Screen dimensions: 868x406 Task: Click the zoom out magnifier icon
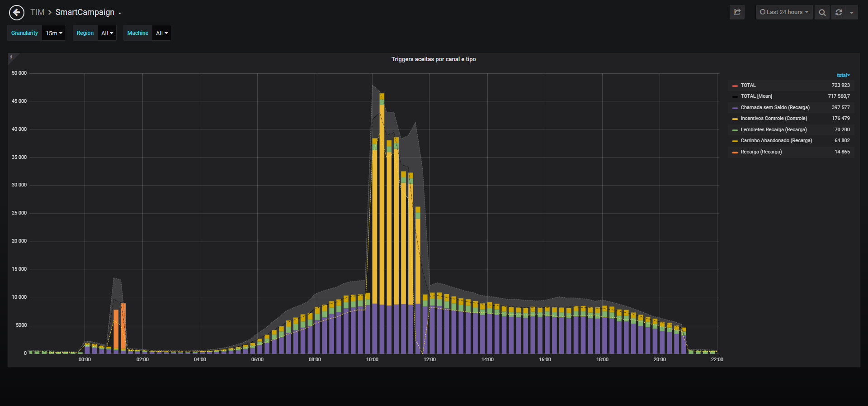[822, 12]
